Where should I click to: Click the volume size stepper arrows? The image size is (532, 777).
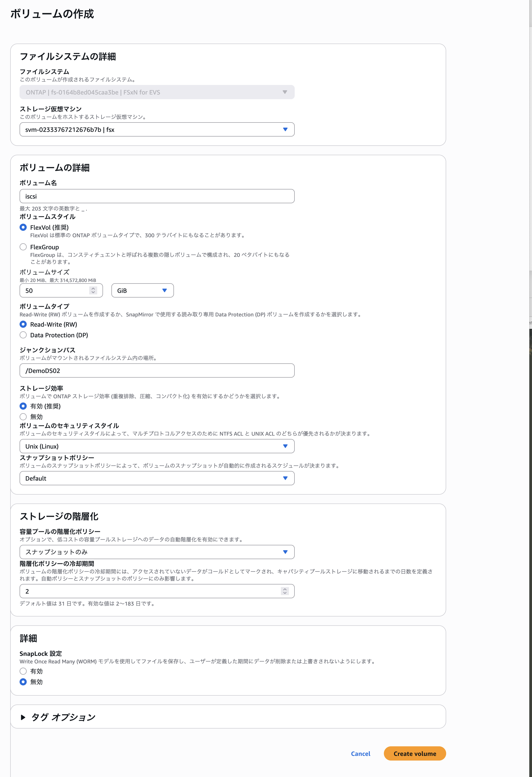coord(93,291)
